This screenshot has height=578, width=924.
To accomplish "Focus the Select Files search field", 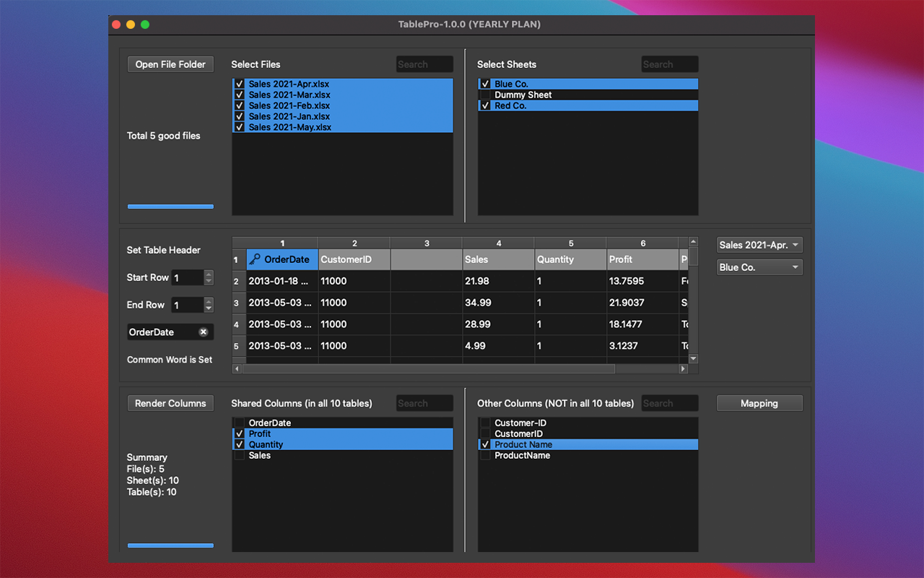I will point(424,64).
